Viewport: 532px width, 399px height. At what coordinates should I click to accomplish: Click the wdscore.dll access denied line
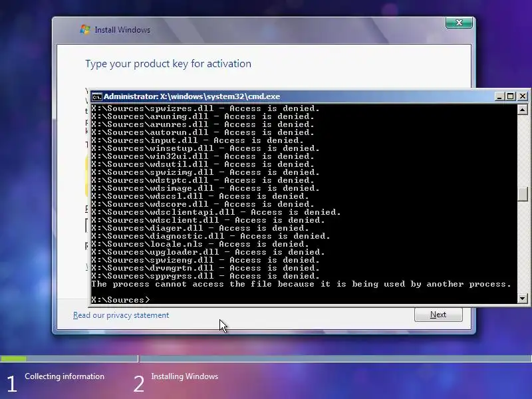203,204
